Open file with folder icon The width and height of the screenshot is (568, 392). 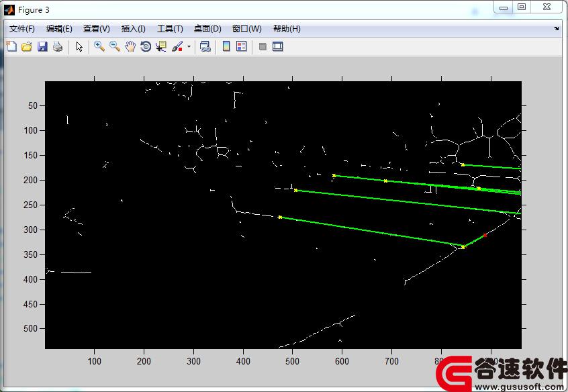pyautogui.click(x=27, y=46)
